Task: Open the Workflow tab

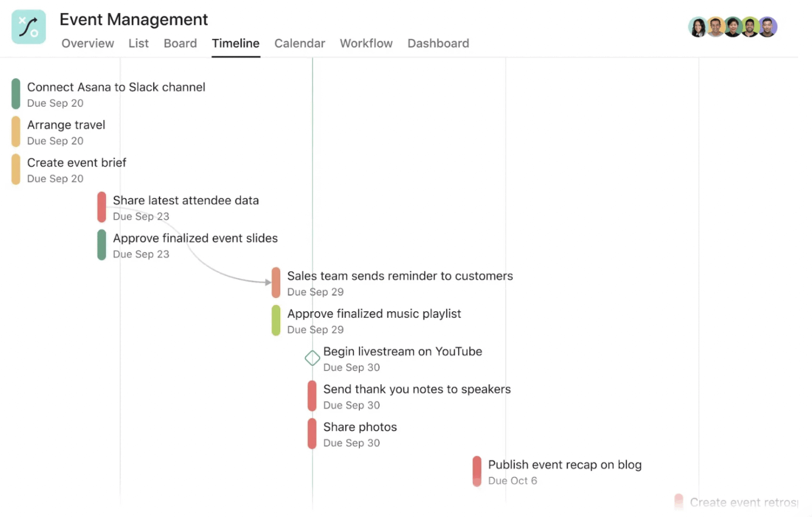Action: tap(366, 43)
